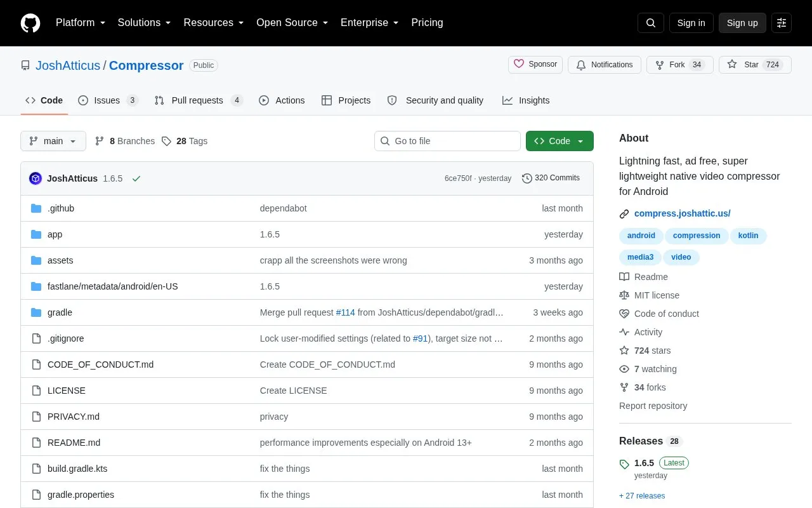Open the 8 Branches link
The image size is (812, 508).
[125, 141]
